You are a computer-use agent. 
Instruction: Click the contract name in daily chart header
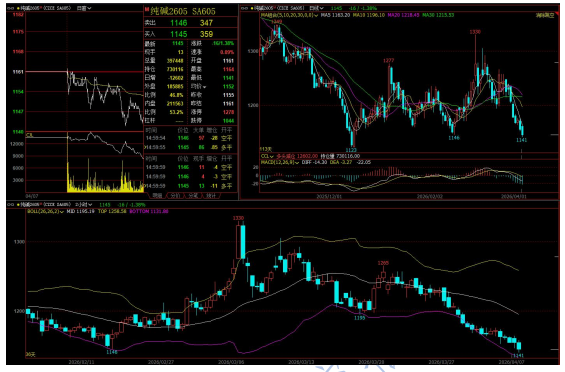point(279,8)
